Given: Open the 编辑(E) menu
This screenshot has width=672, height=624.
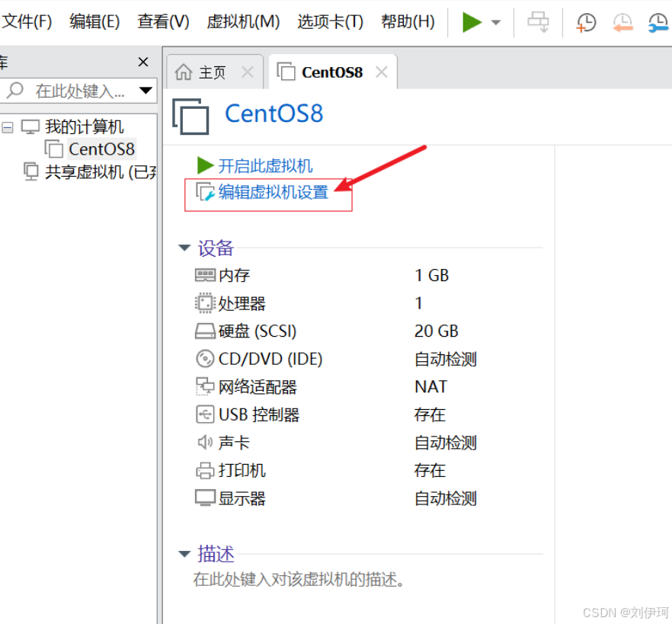Looking at the screenshot, I should point(94,21).
